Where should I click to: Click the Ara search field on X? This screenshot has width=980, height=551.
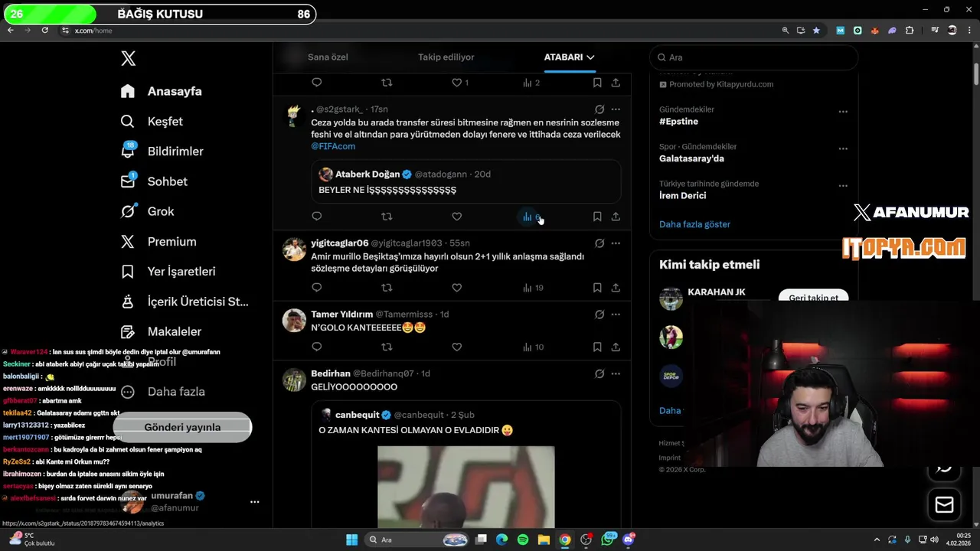[754, 57]
